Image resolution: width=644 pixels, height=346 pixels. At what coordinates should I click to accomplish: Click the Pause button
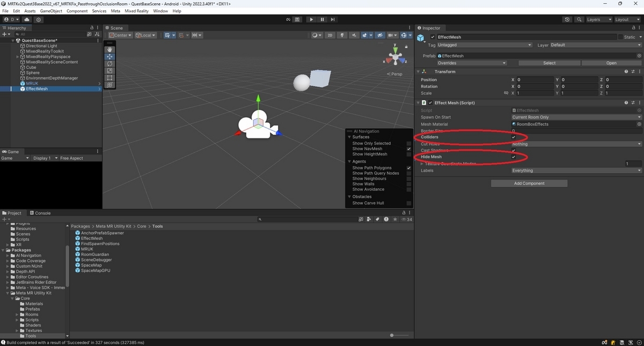pos(322,19)
